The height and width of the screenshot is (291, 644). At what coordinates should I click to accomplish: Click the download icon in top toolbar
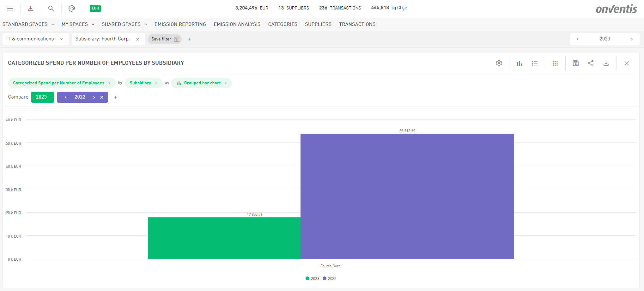coord(31,9)
